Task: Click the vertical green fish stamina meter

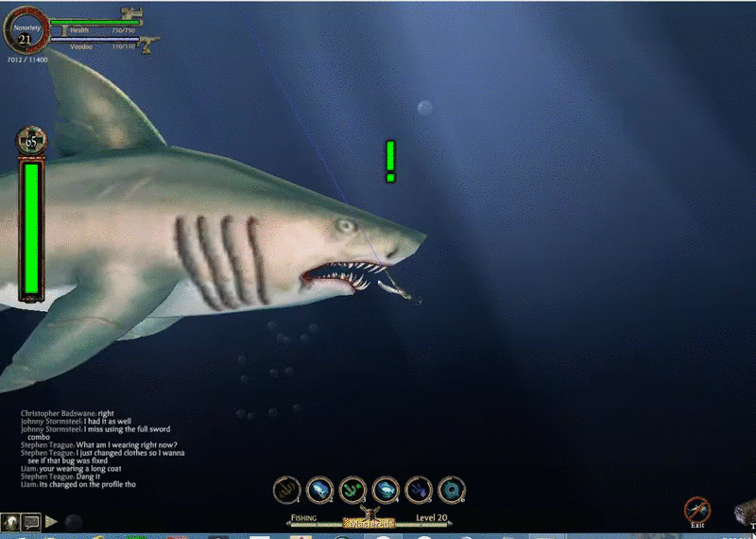Action: tap(32, 228)
